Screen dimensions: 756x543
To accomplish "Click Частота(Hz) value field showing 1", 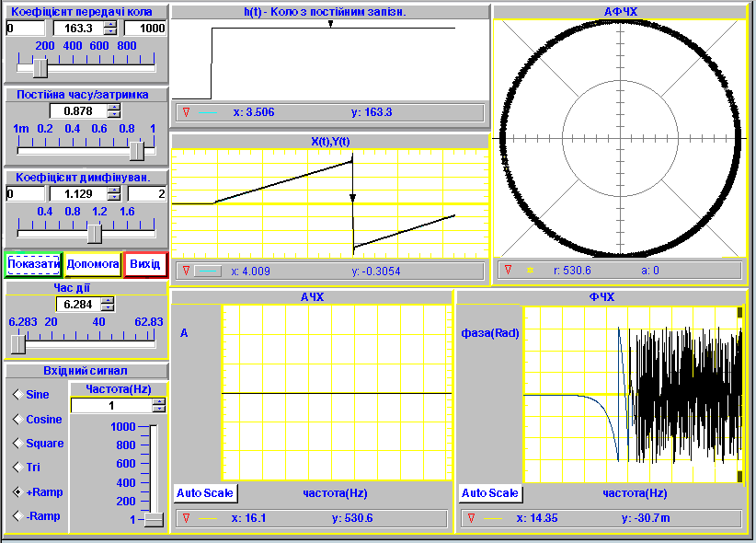I will coord(112,406).
